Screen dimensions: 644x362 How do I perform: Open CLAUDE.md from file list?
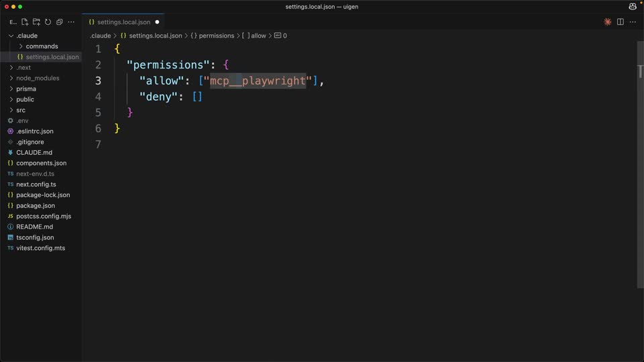[x=34, y=152]
